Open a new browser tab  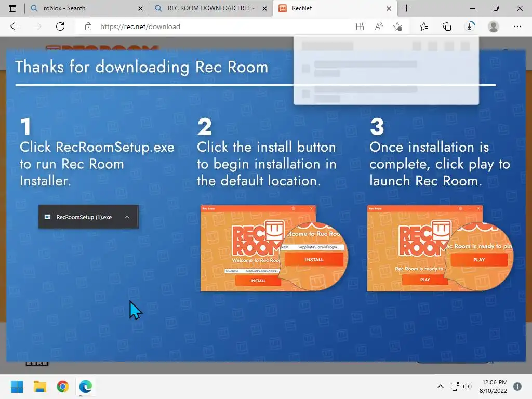click(x=406, y=8)
